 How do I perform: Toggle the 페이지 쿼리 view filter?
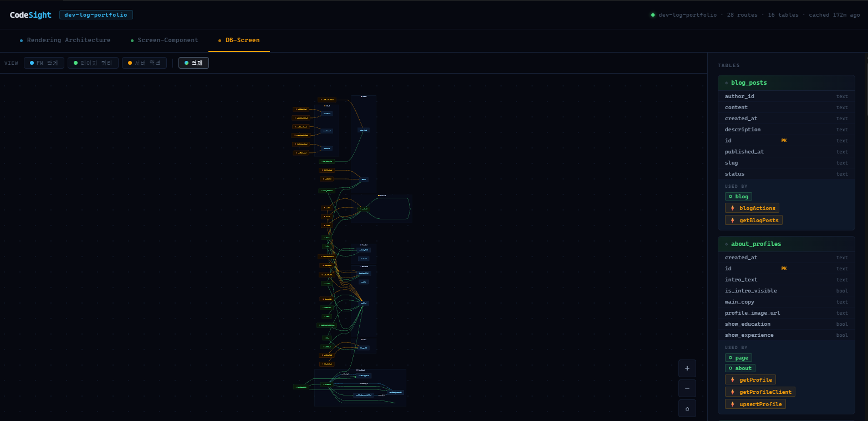(x=93, y=63)
